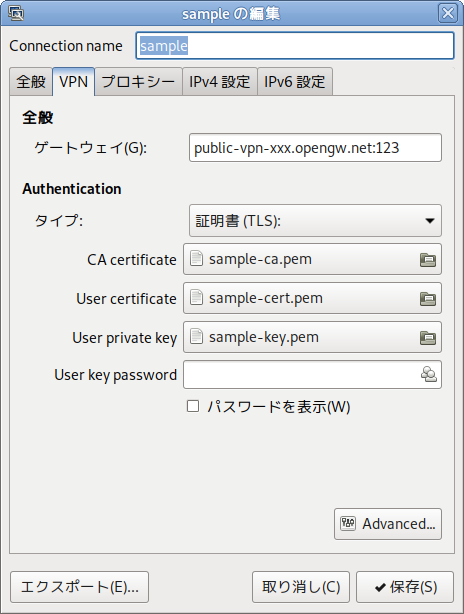Switch to the IPv6 設定 tab
This screenshot has height=614, width=464.
(x=295, y=81)
